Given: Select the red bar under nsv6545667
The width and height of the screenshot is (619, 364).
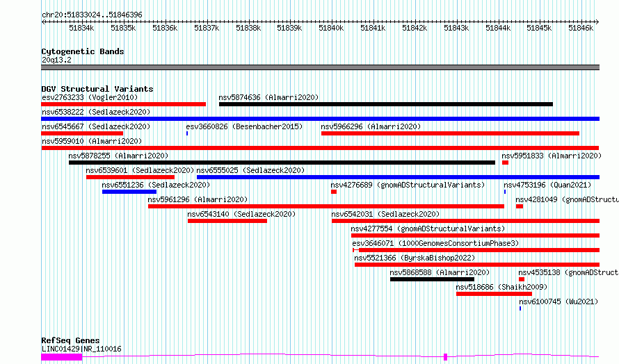Looking at the screenshot, I should 82,133.
